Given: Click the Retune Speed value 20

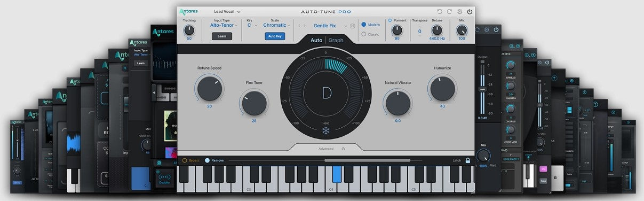Looking at the screenshot, I should coord(209,106).
